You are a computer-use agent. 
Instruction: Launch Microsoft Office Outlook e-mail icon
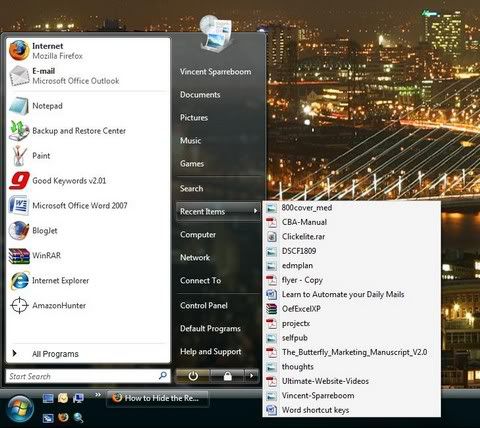[19, 76]
